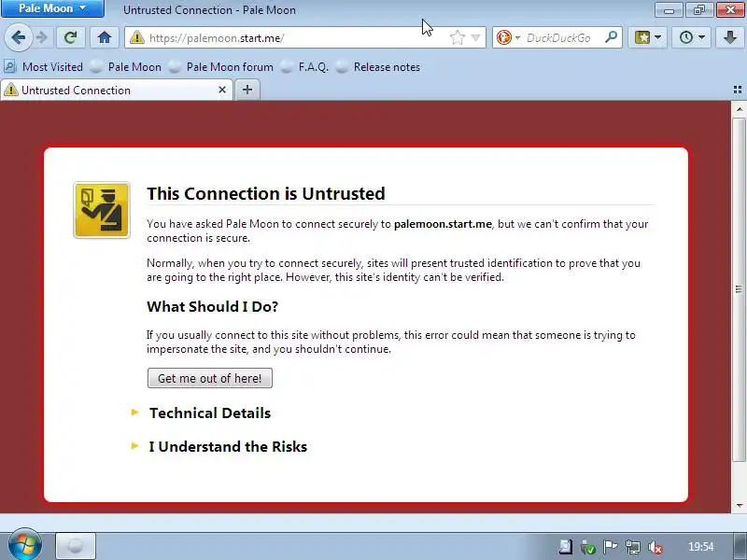The width and height of the screenshot is (747, 560).
Task: Open the Pale Moon forum bookmark
Action: pyautogui.click(x=221, y=66)
